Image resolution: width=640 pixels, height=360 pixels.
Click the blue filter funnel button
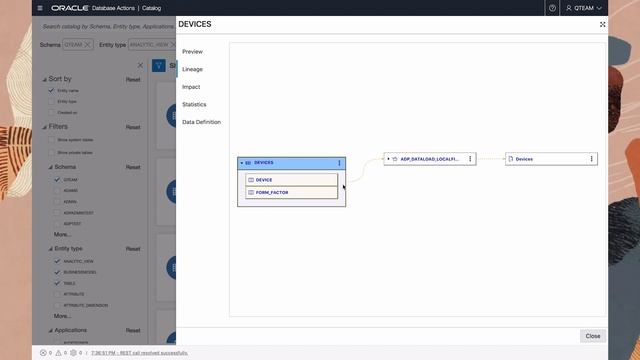point(159,65)
